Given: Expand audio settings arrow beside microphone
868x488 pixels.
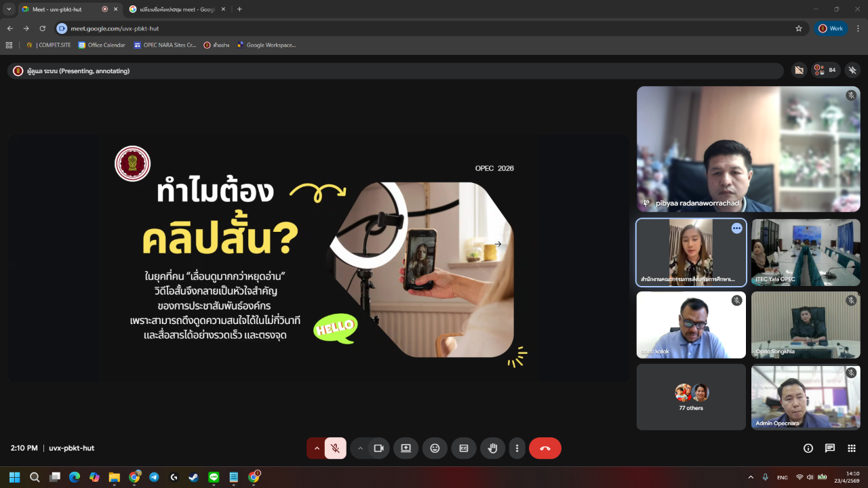Looking at the screenshot, I should (317, 448).
